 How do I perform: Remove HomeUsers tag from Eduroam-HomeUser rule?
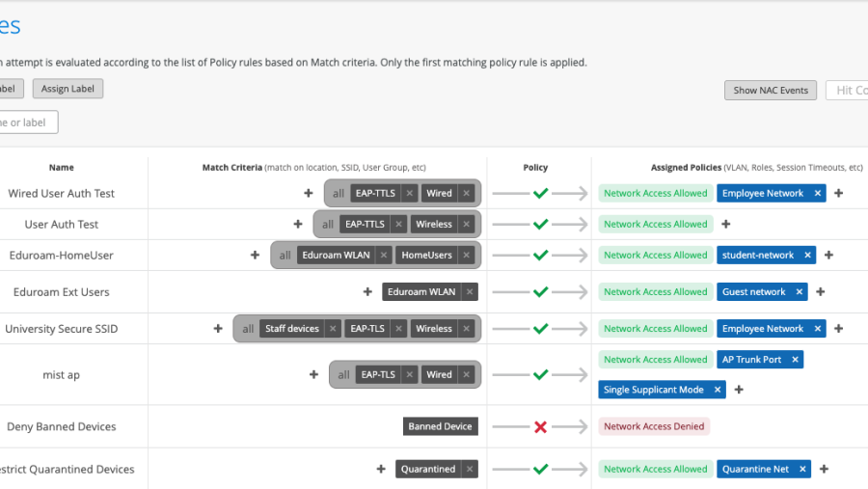(x=467, y=255)
